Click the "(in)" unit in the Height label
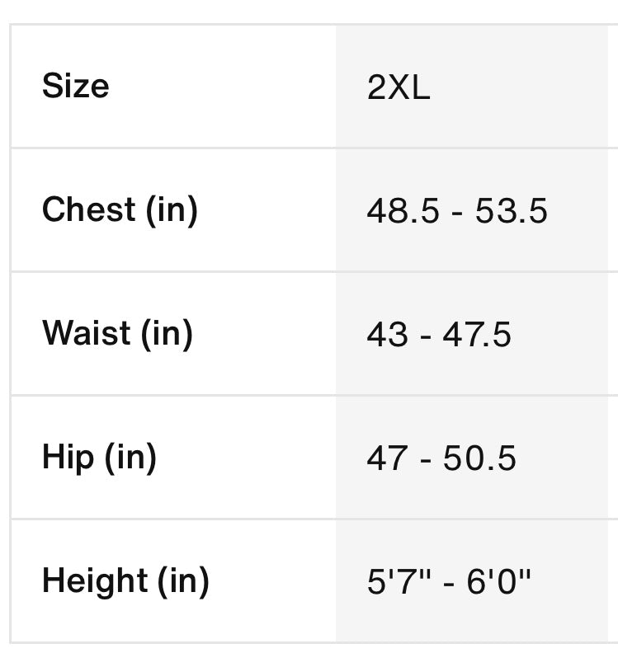Viewport: 618px width, 672px height. [x=183, y=581]
